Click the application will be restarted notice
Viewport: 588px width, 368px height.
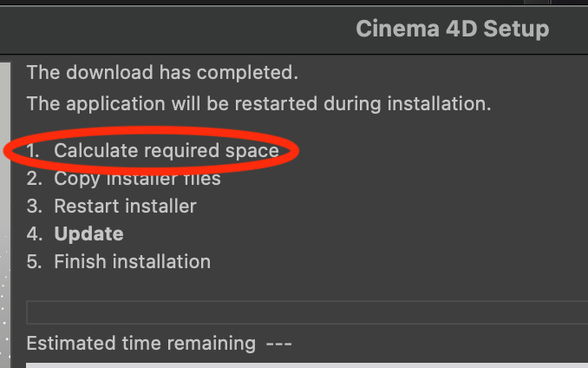[258, 103]
